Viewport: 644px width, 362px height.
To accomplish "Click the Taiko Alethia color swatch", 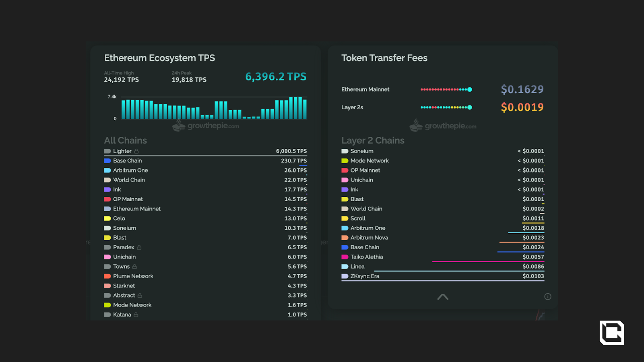I will coord(345,257).
